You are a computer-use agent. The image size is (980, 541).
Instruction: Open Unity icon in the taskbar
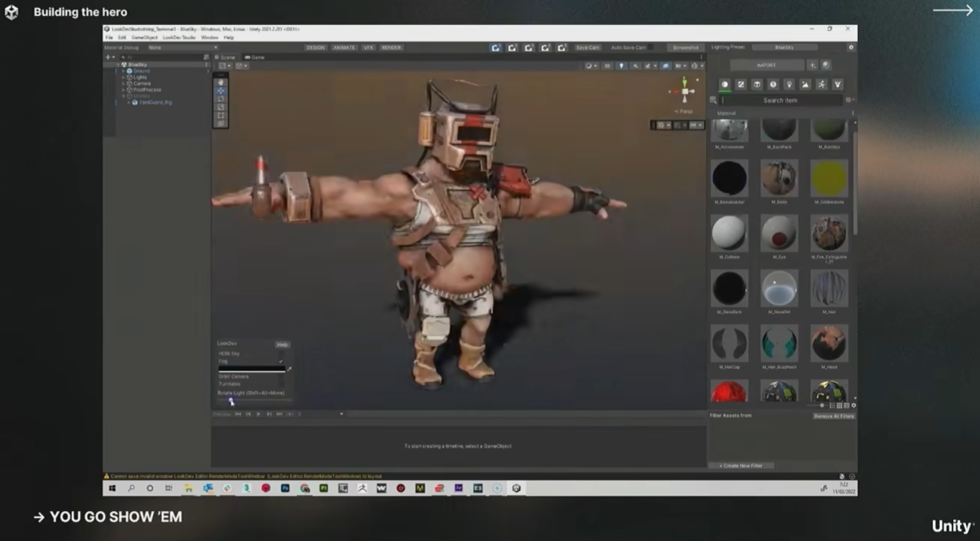pos(516,488)
